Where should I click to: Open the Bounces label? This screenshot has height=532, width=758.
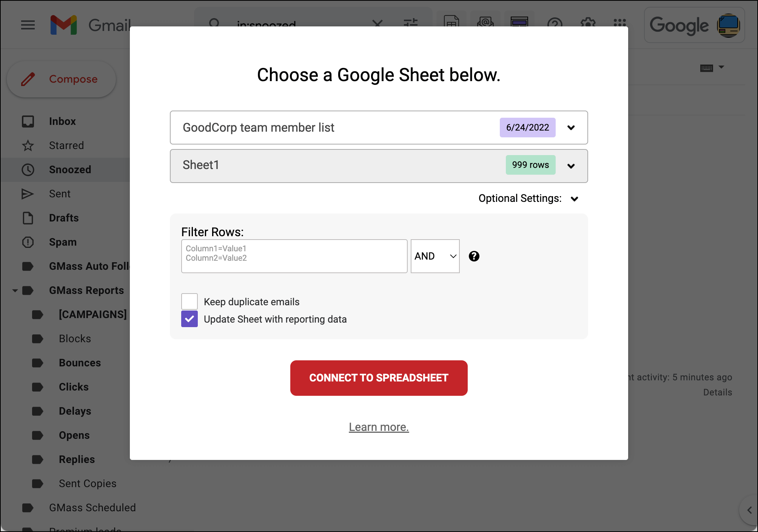coord(80,363)
